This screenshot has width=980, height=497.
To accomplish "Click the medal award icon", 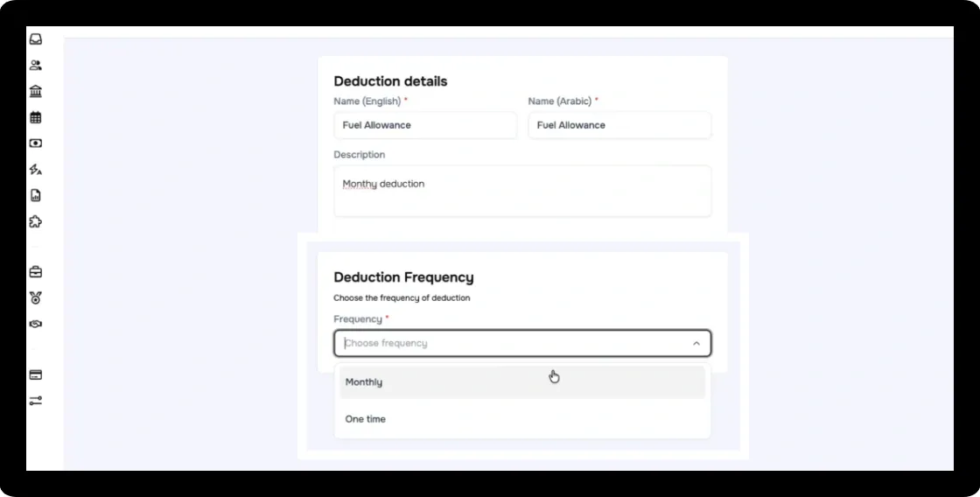I will pyautogui.click(x=36, y=298).
